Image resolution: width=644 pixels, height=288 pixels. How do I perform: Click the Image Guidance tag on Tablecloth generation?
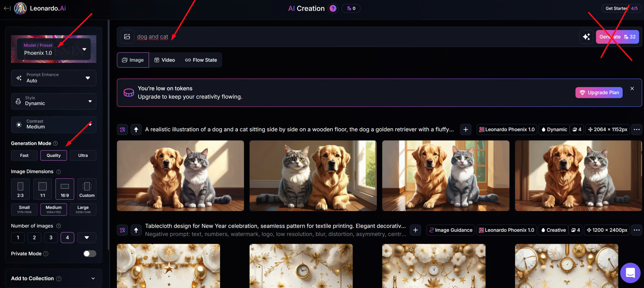(x=451, y=230)
